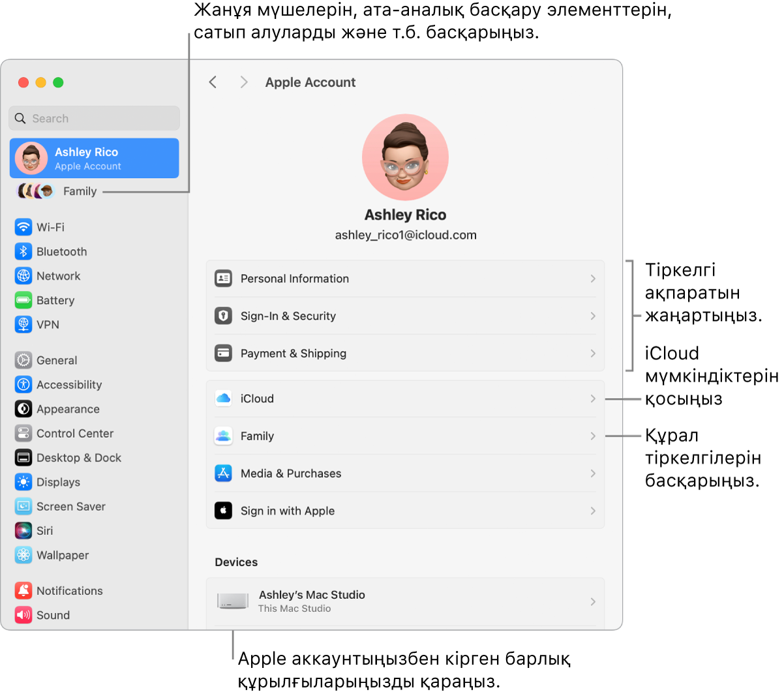Click the Apple Account window title
This screenshot has width=784, height=696.
(310, 82)
